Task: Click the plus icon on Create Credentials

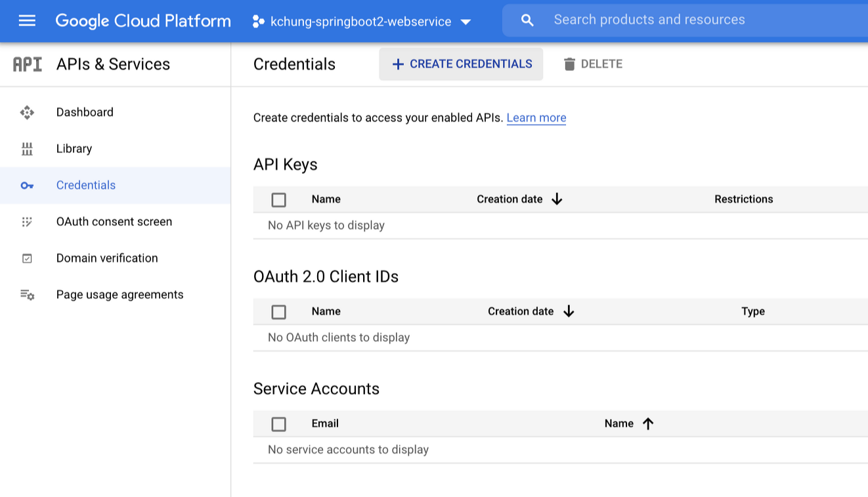Action: 398,64
